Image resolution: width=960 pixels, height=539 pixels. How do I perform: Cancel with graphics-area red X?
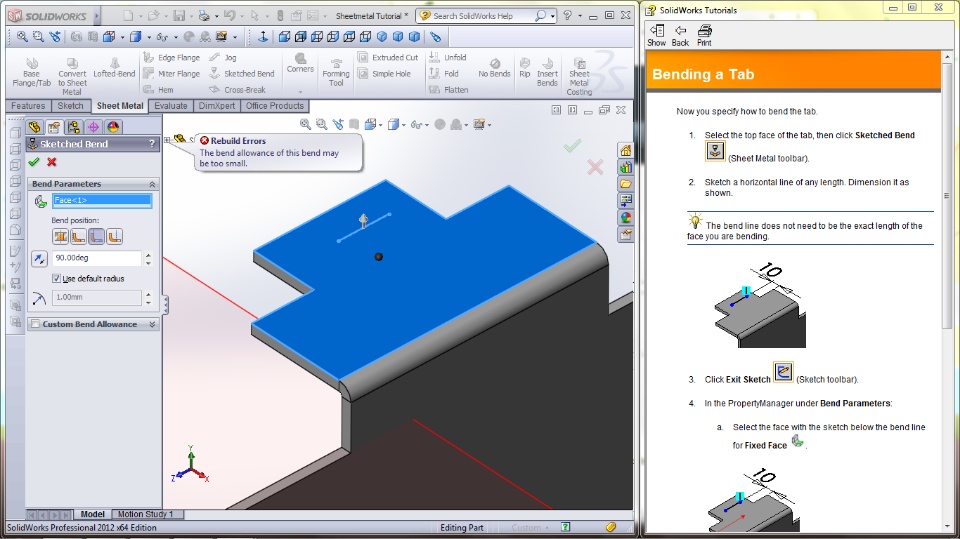click(594, 167)
